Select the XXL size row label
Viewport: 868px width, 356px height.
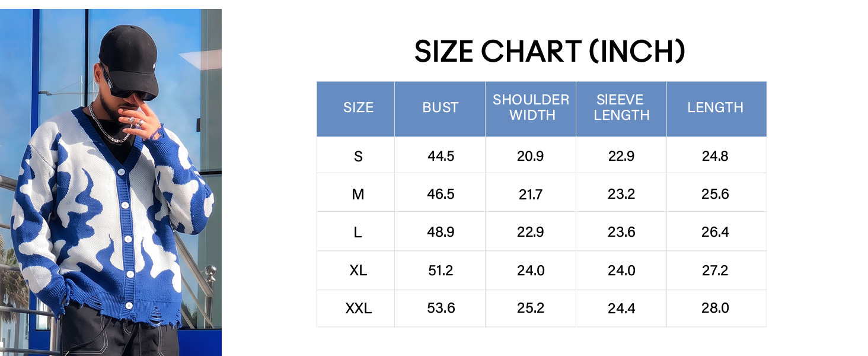358,309
